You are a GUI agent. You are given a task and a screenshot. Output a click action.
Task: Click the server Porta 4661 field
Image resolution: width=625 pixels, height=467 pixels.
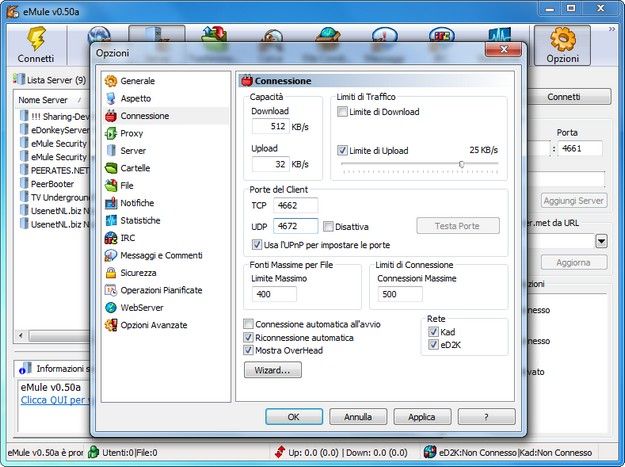point(580,149)
